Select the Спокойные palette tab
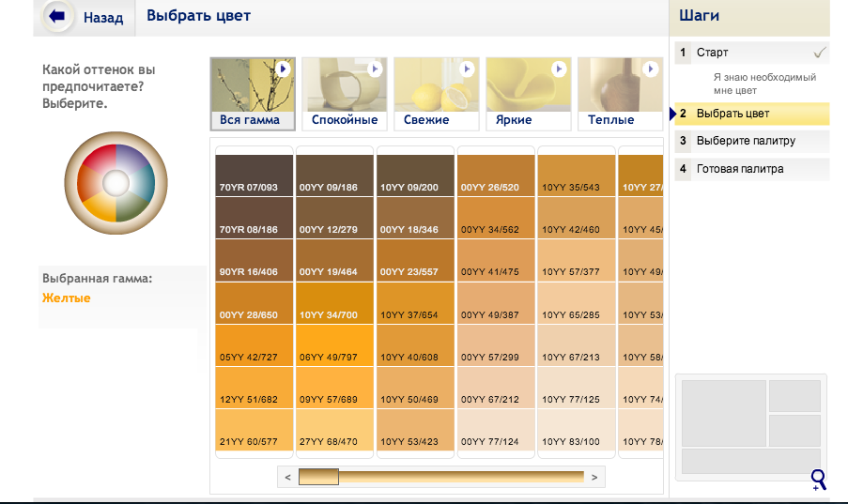The image size is (848, 504). (x=345, y=120)
